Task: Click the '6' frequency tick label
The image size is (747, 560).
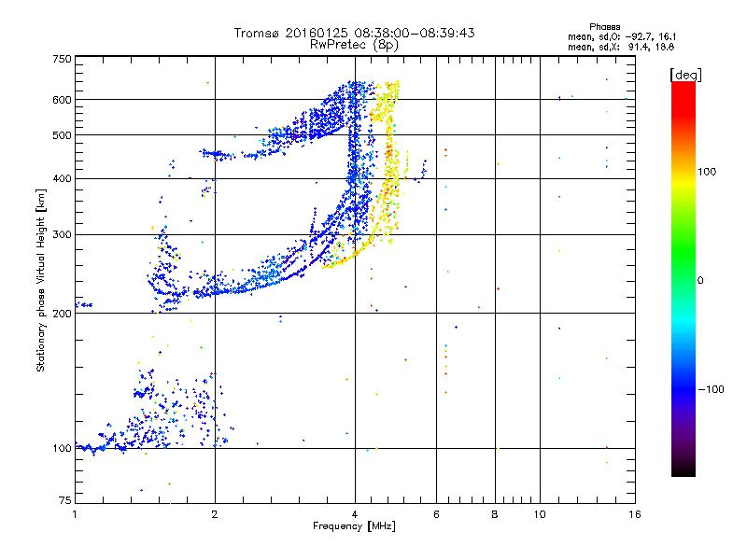Action: click(436, 514)
